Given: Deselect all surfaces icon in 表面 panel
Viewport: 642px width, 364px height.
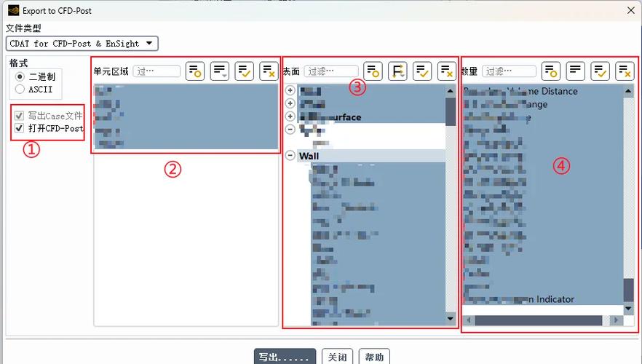Looking at the screenshot, I should [447, 71].
